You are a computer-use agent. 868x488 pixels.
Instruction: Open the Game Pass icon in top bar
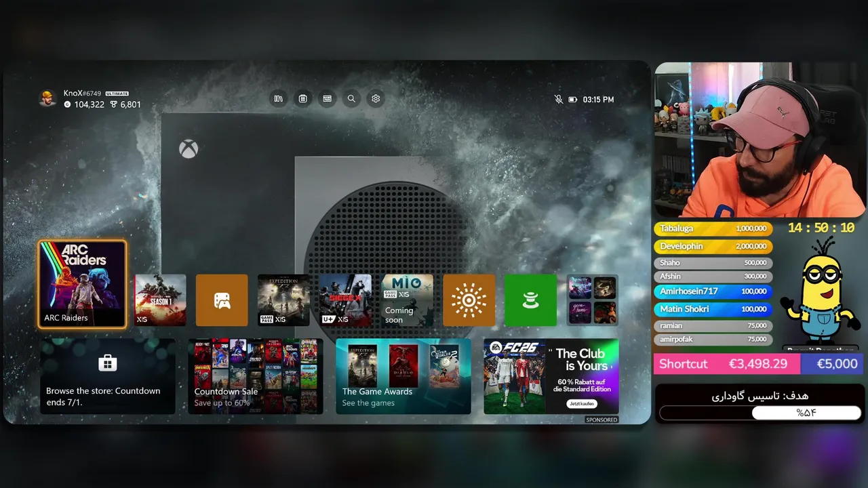click(x=327, y=99)
